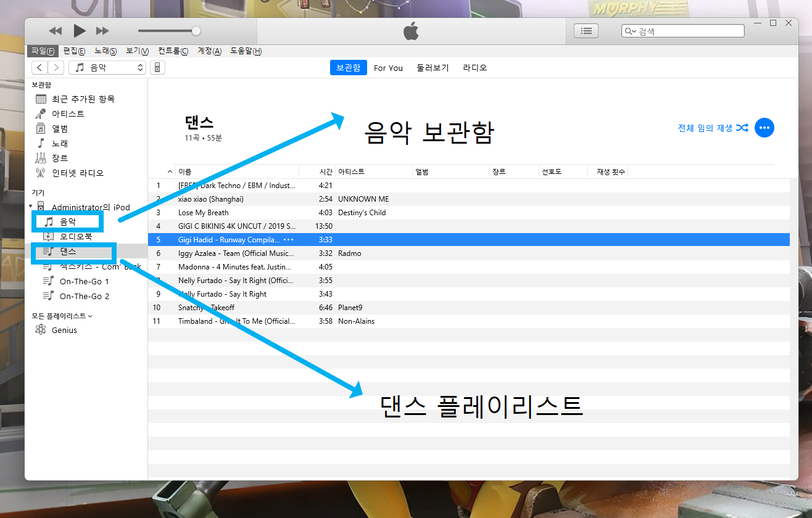Open the Gigi Hadid row ellipsis options

[288, 240]
